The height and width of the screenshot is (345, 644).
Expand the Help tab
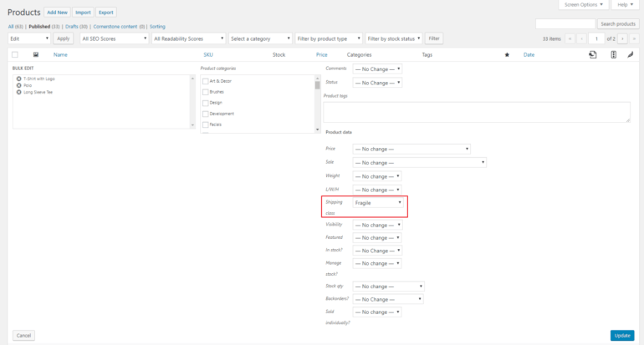click(x=625, y=4)
